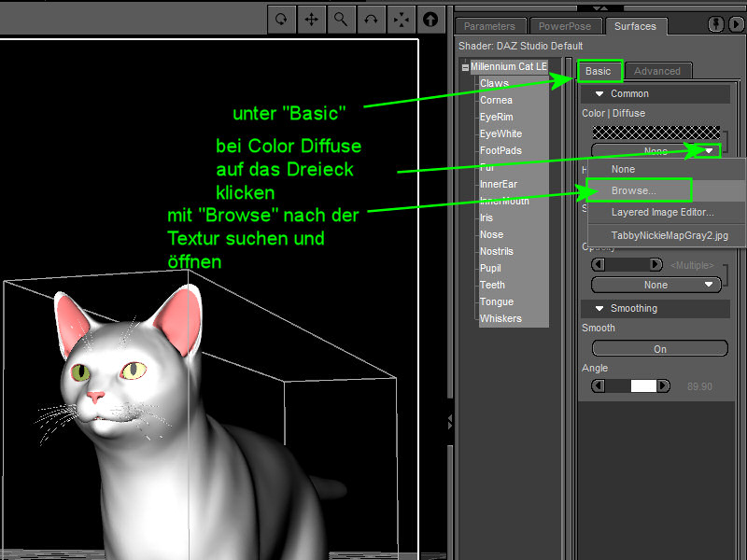747x560 pixels.
Task: Click the Opacity <Multiple> value field
Action: click(x=692, y=265)
